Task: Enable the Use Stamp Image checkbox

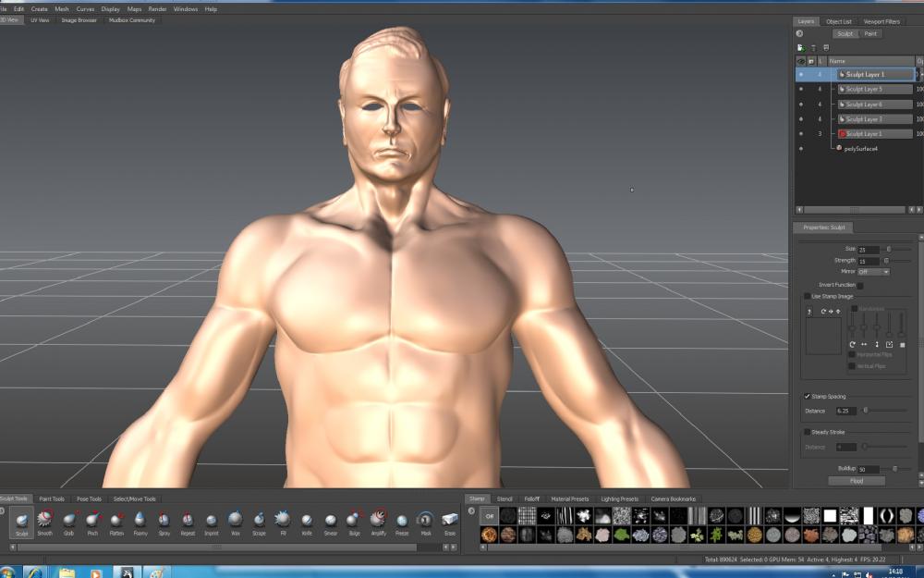Action: pos(808,296)
